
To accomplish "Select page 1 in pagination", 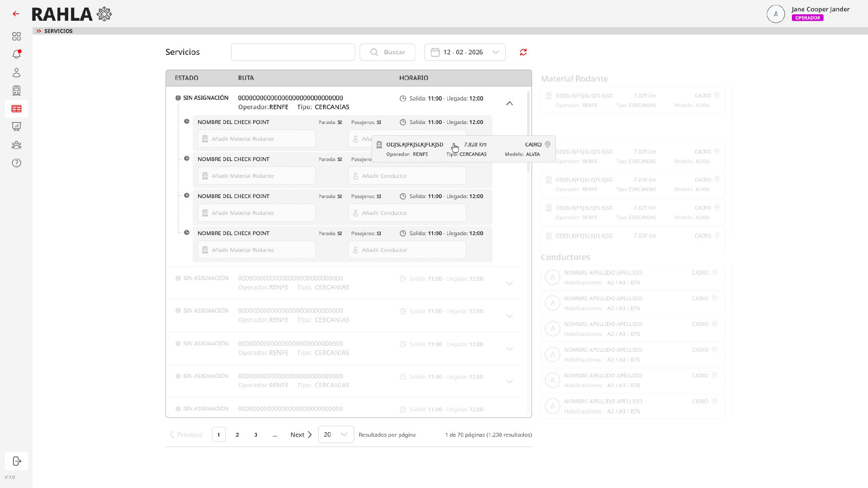I will pyautogui.click(x=219, y=435).
